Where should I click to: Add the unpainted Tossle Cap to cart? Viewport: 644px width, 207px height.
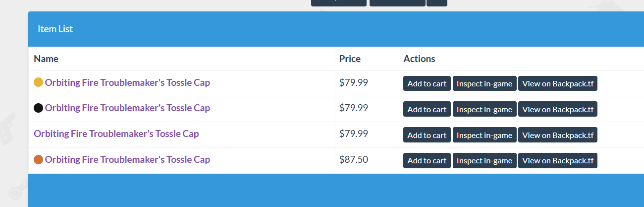pos(427,135)
